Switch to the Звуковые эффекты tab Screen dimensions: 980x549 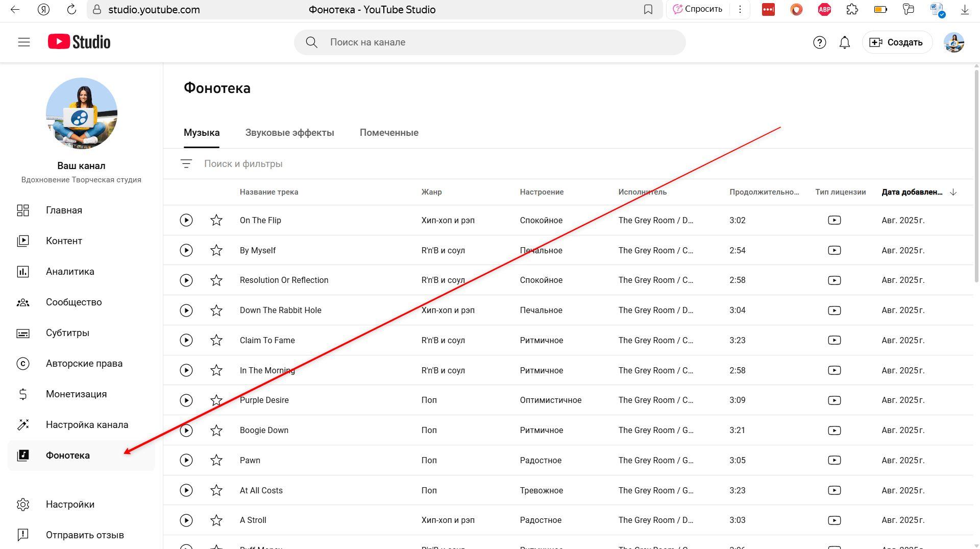click(x=289, y=133)
